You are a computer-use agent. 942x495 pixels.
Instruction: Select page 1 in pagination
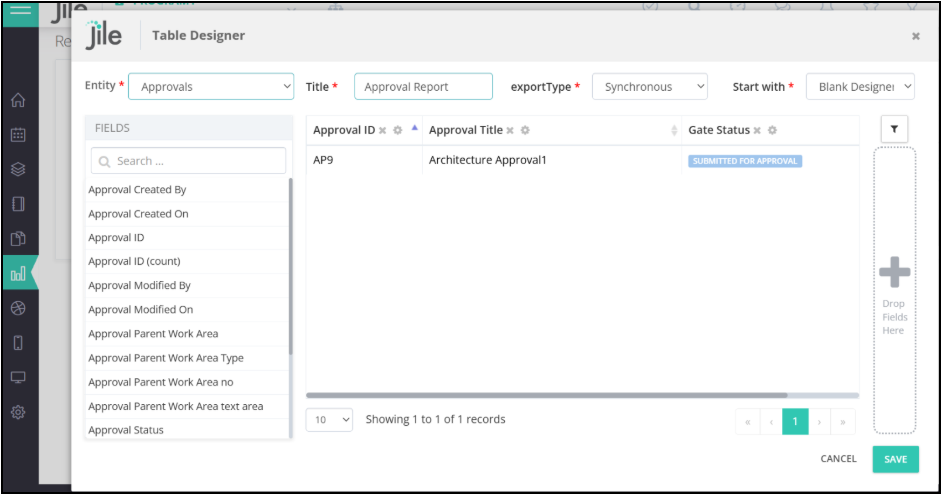[795, 422]
